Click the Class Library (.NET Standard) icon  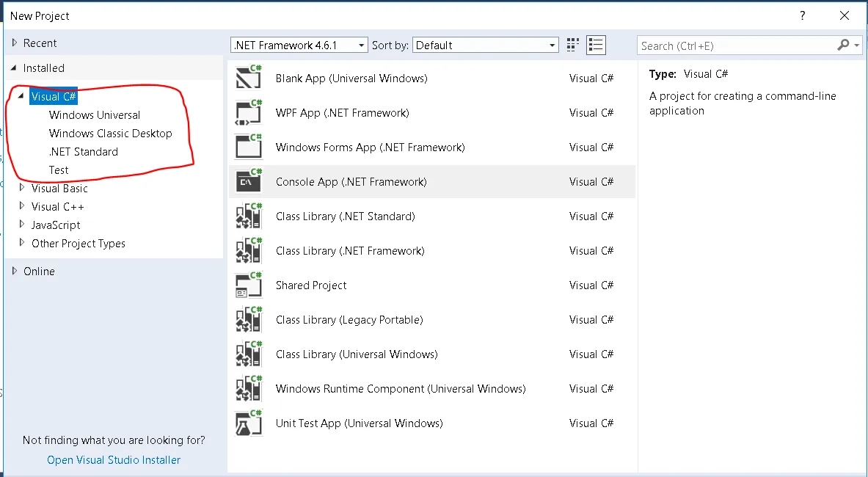[249, 216]
